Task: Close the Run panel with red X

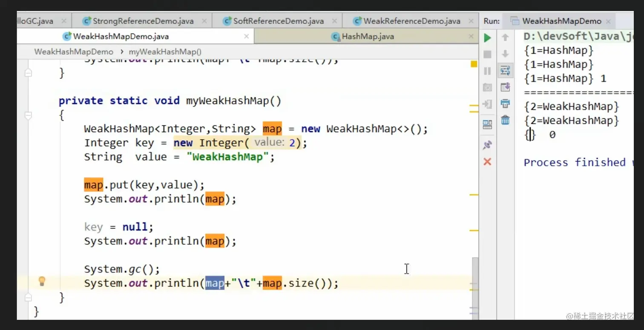Action: pos(487,162)
